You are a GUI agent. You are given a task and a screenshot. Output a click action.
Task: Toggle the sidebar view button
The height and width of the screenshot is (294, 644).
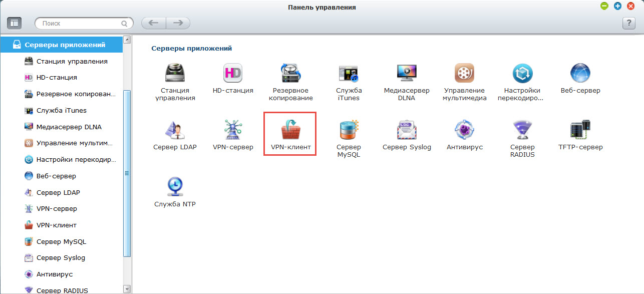click(x=14, y=23)
